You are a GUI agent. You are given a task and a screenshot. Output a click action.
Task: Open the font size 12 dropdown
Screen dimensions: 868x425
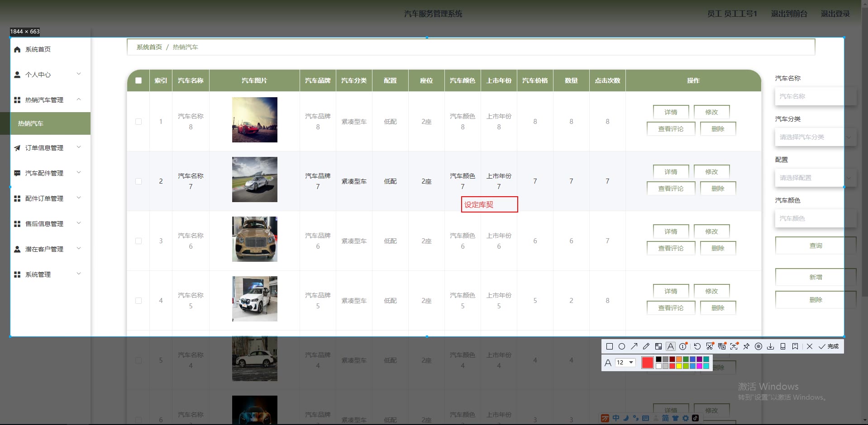[625, 363]
